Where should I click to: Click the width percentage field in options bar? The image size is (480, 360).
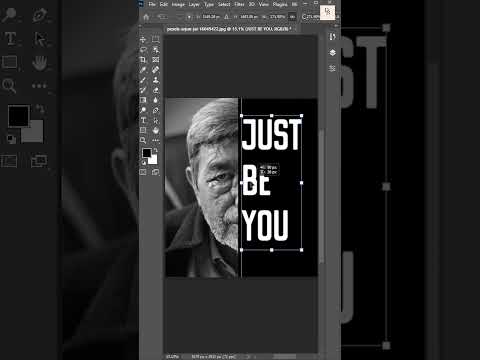click(x=277, y=17)
